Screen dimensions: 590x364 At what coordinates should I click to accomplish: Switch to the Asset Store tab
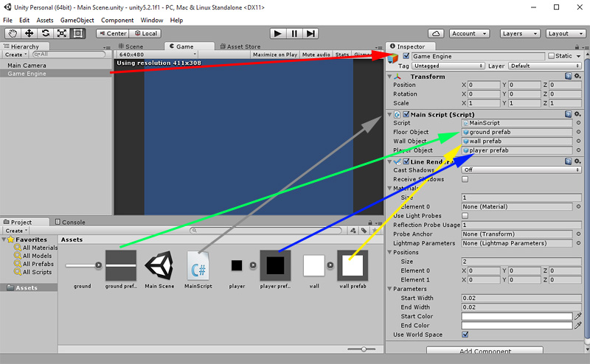pos(240,46)
